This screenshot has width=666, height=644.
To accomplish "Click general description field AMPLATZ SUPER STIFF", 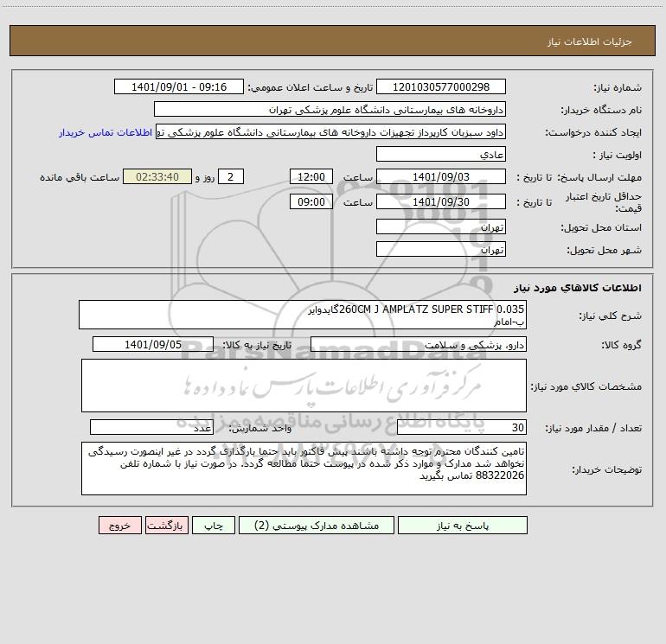I will click(x=303, y=315).
